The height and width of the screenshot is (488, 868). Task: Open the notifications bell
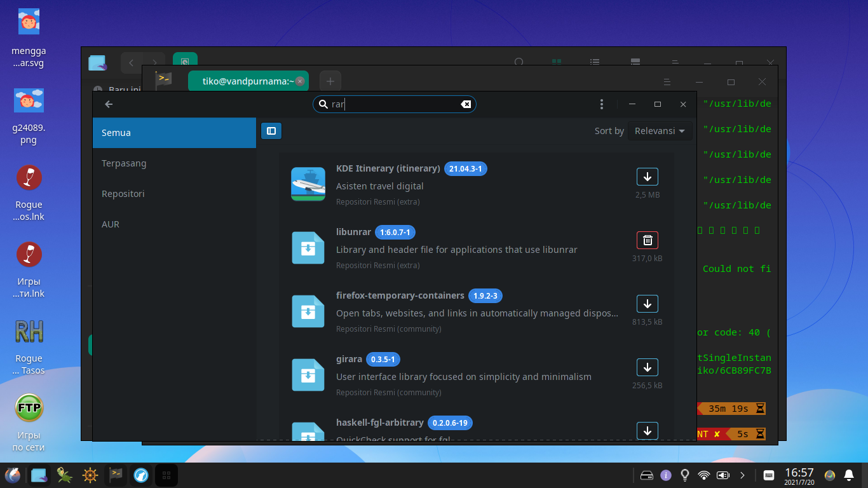tap(848, 475)
